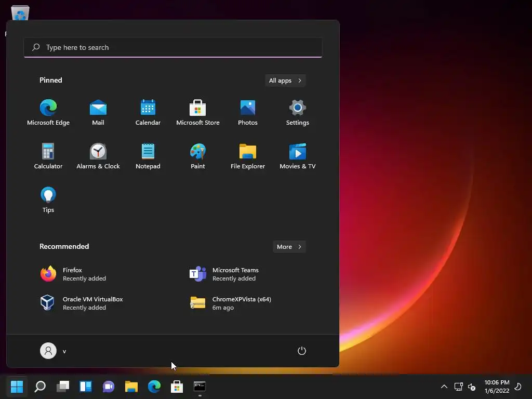The image size is (532, 399).
Task: Open the ChromeXPVista (x64) zip file
Action: [x=231, y=303]
